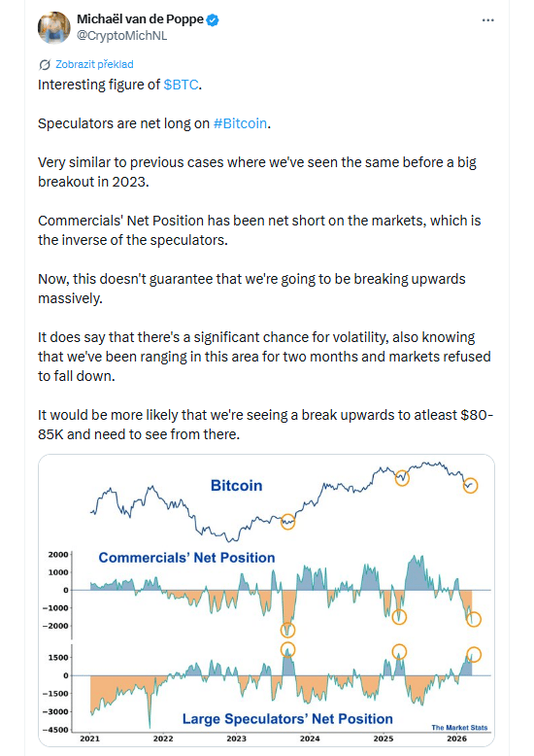Open the Bitcoin chart image

click(267, 601)
